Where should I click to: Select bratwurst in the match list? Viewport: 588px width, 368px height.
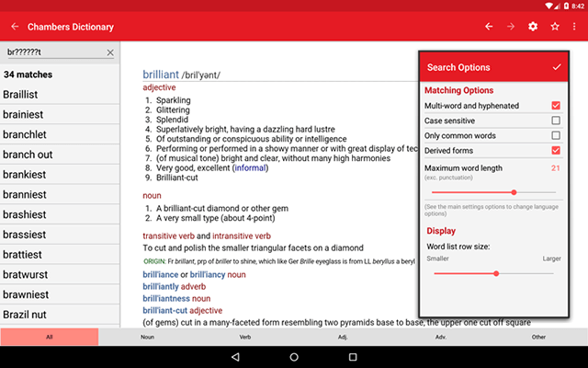[60, 274]
